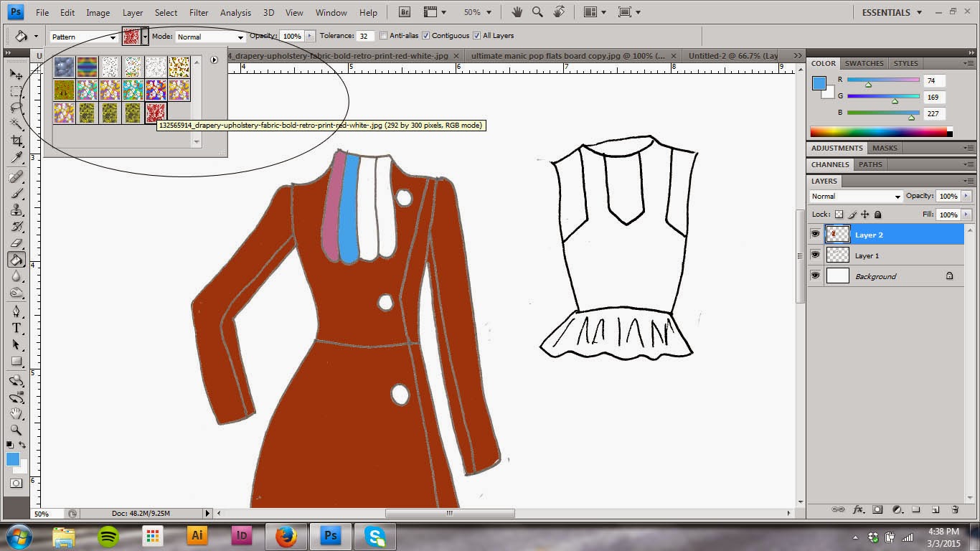Select the Zoom tool in toolbox
The image size is (980, 551).
[17, 430]
